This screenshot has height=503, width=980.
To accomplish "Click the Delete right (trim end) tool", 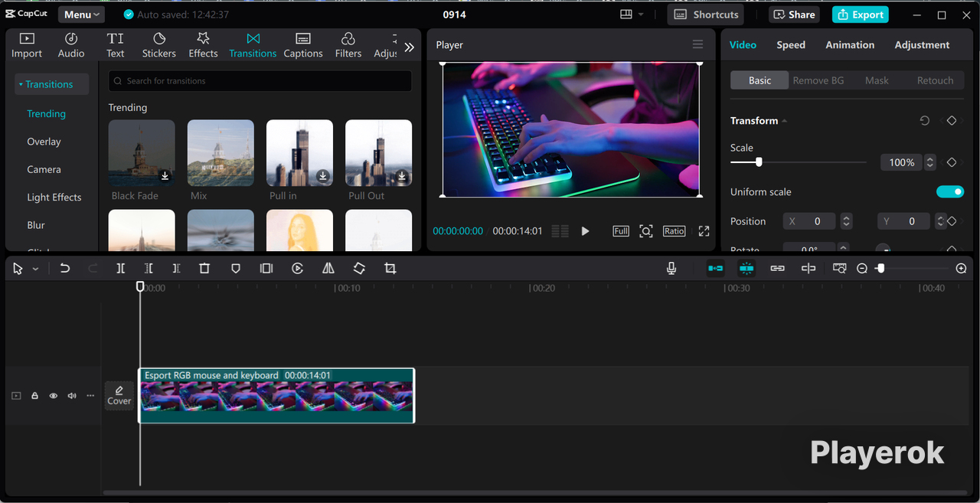I will [x=176, y=269].
